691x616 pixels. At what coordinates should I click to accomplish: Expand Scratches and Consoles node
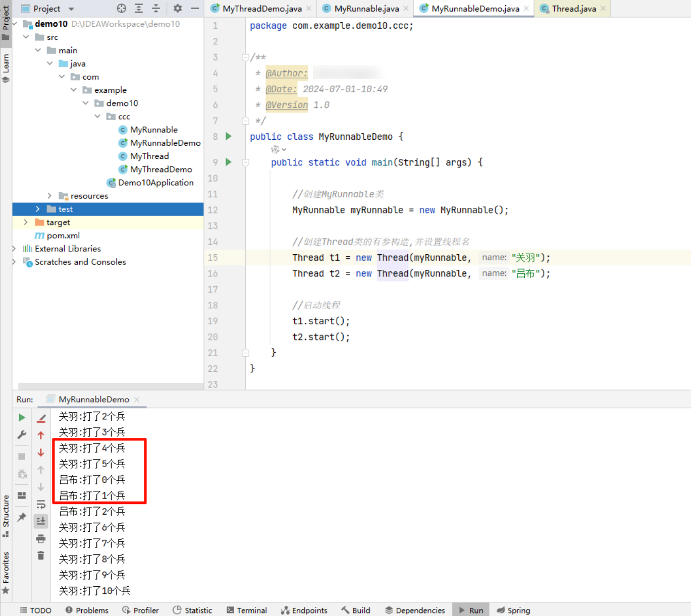pyautogui.click(x=14, y=261)
